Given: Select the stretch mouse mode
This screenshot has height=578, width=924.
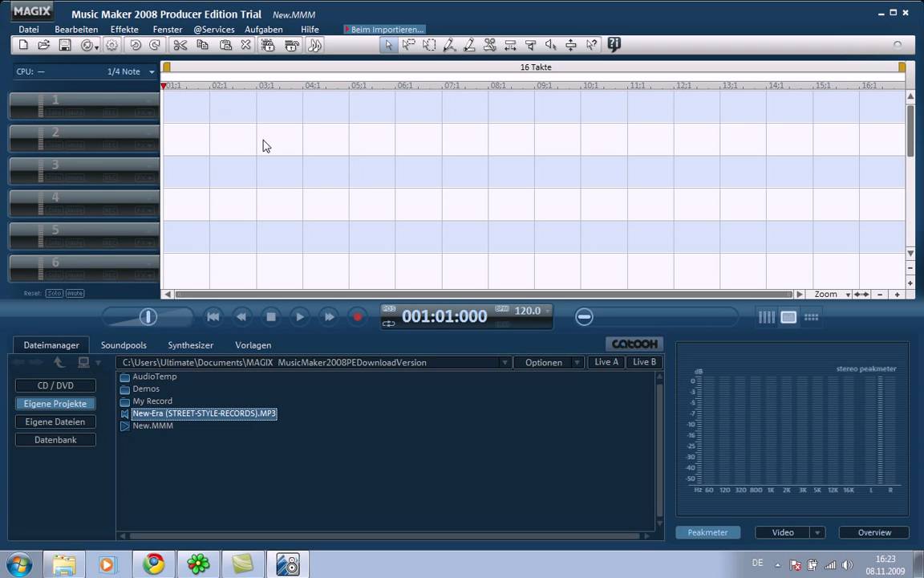Looking at the screenshot, I should coord(510,45).
